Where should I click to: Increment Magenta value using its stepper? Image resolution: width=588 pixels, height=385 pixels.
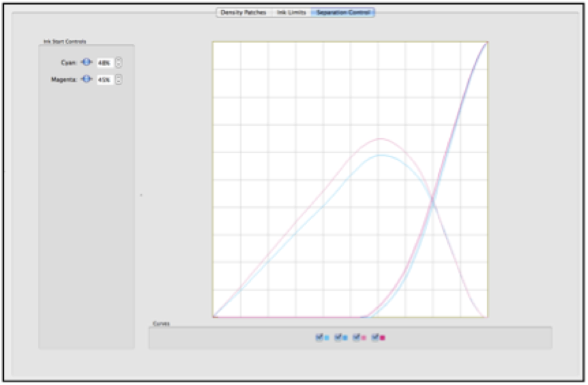pyautogui.click(x=119, y=77)
